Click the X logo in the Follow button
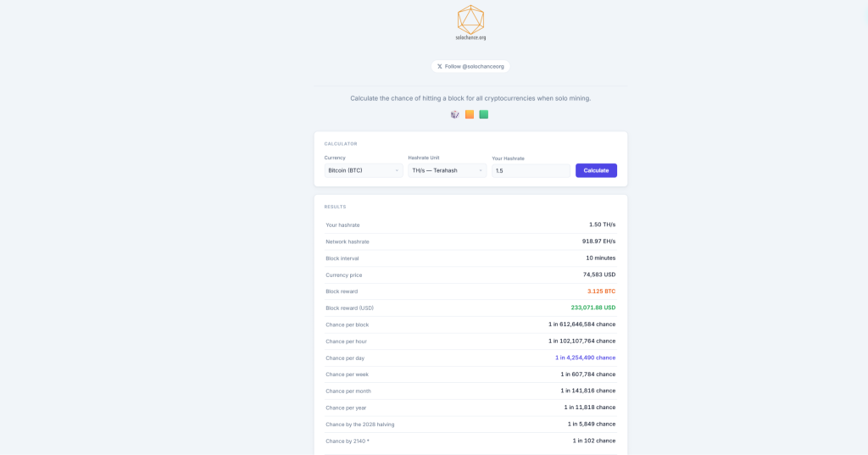 [x=440, y=66]
